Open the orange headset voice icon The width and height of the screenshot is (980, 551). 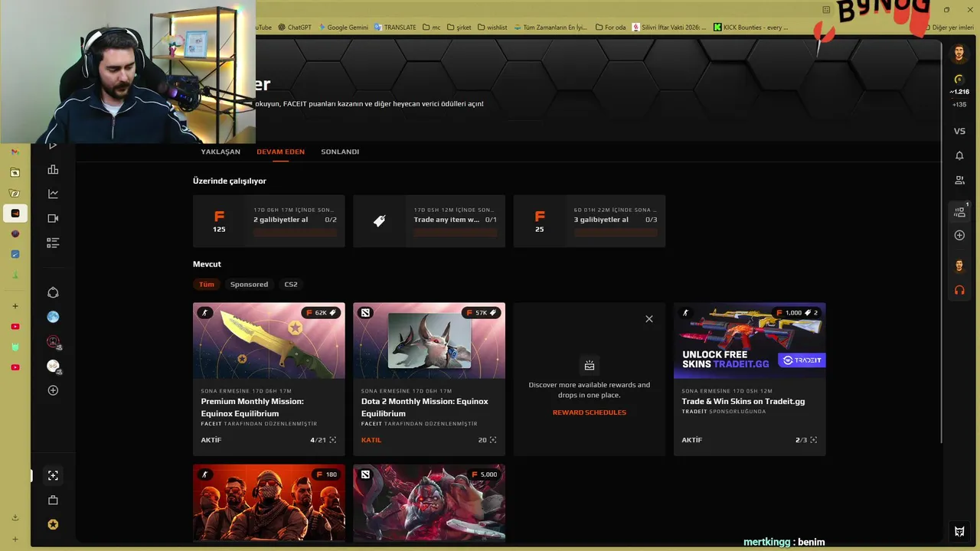[x=959, y=290]
